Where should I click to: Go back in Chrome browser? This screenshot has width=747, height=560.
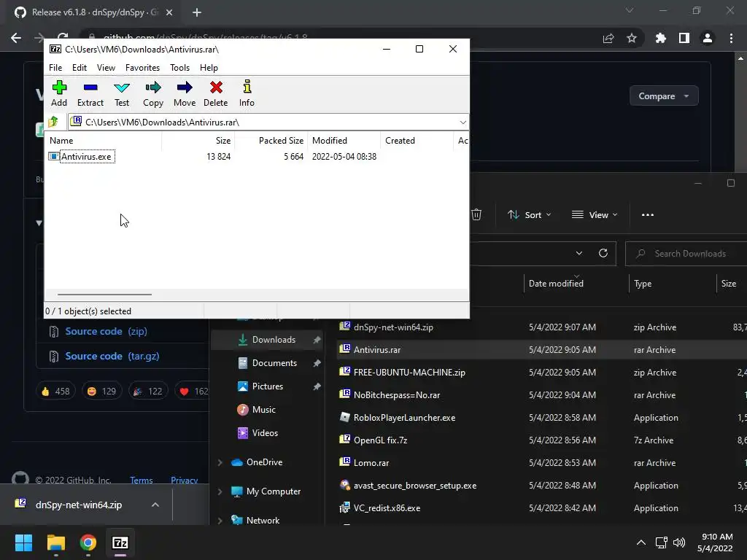click(x=16, y=38)
